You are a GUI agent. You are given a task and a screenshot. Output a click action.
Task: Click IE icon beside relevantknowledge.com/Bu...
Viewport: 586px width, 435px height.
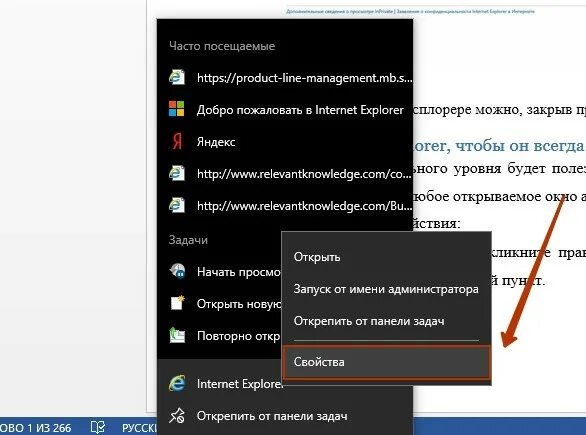(177, 205)
